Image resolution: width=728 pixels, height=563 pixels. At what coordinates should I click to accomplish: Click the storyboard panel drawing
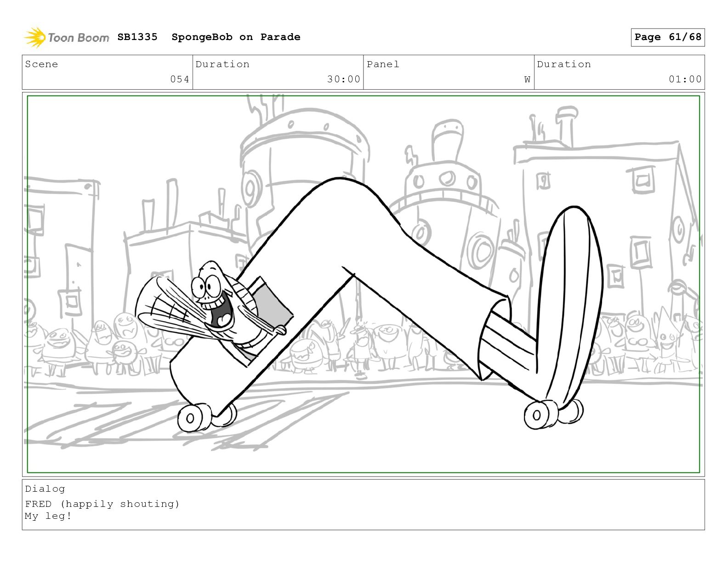[x=364, y=284]
